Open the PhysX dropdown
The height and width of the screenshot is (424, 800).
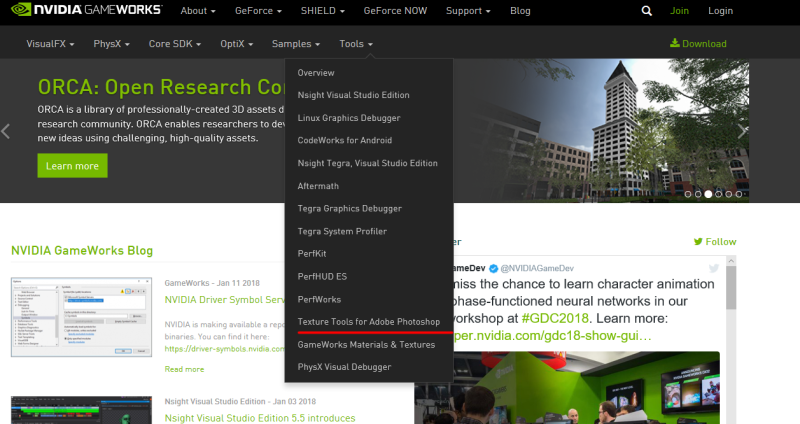pyautogui.click(x=111, y=44)
